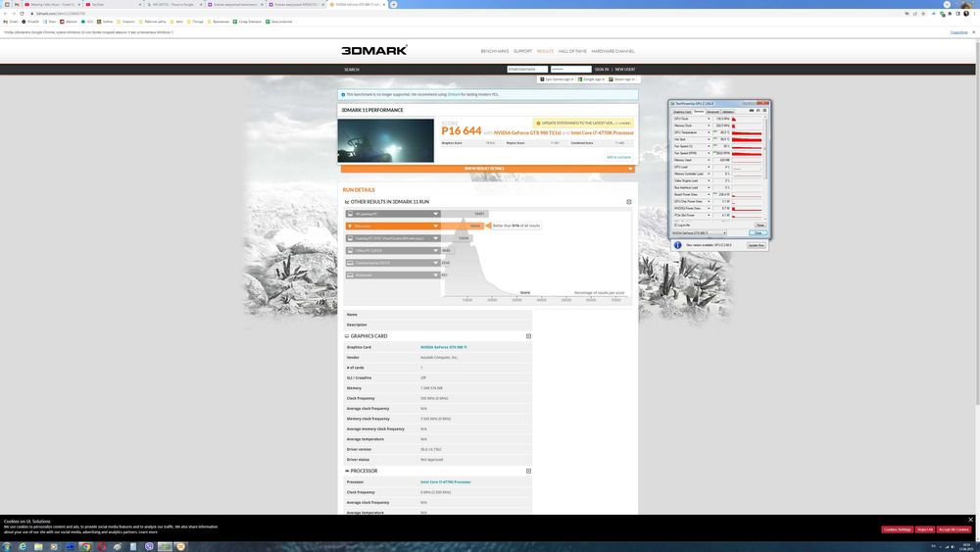Sign in with Steam
The height and width of the screenshot is (552, 980).
[x=622, y=79]
